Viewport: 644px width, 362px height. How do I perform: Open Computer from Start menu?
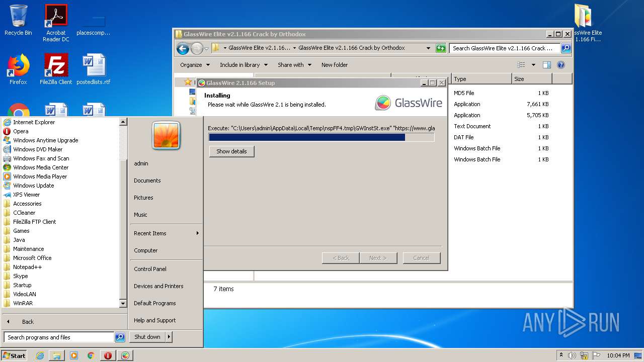146,250
